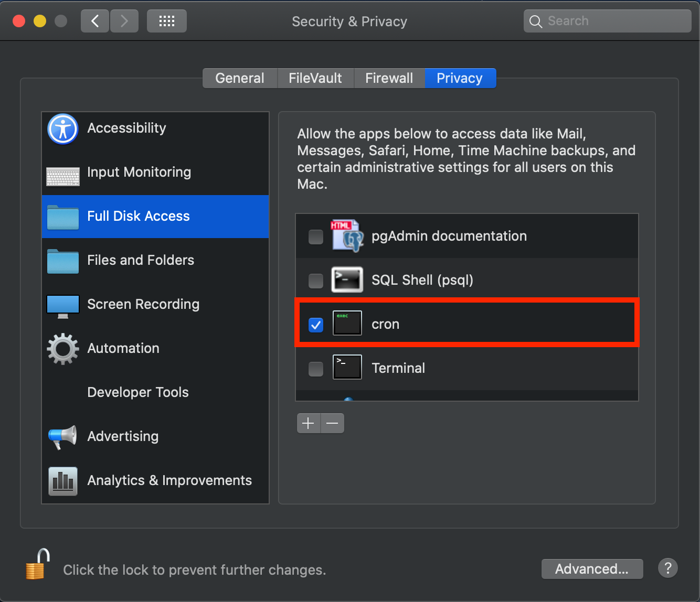
Task: Remove selected app with minus button
Action: point(333,423)
